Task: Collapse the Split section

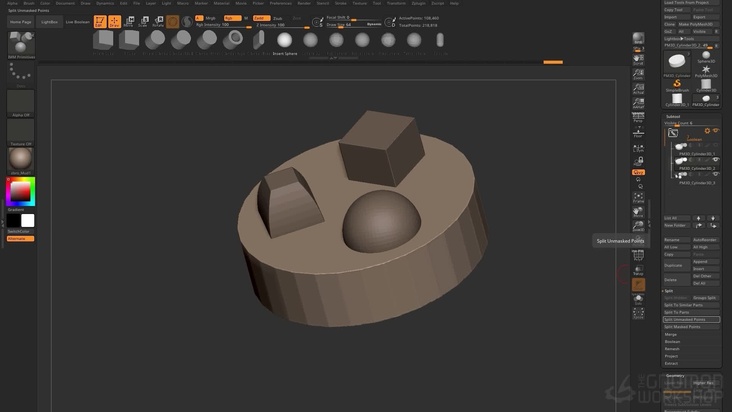Action: pos(669,291)
